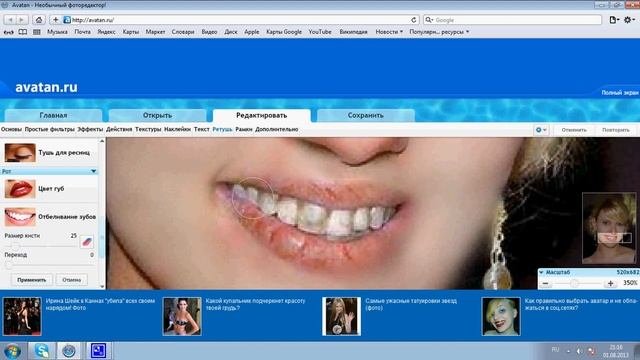640x360 pixels.
Task: Cancel the edit with Отмена button
Action: click(x=72, y=280)
